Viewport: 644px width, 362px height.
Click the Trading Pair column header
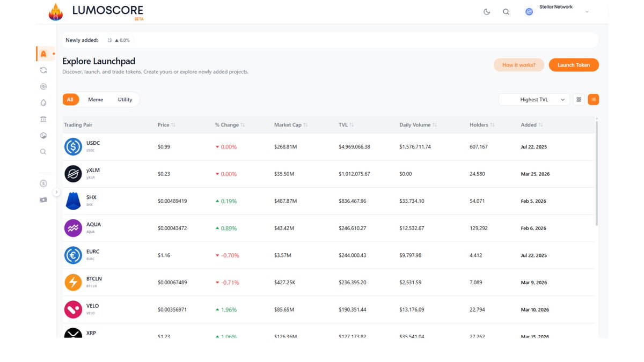point(78,125)
